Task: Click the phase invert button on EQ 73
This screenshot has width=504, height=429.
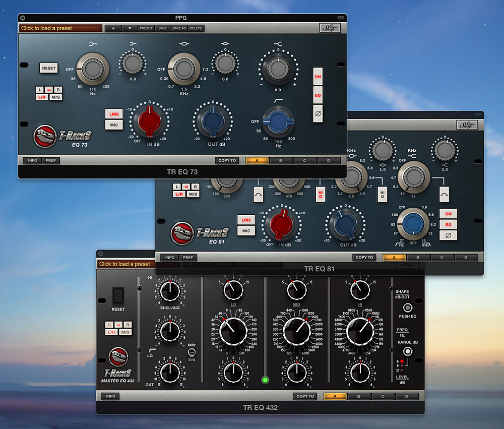Action: [318, 113]
